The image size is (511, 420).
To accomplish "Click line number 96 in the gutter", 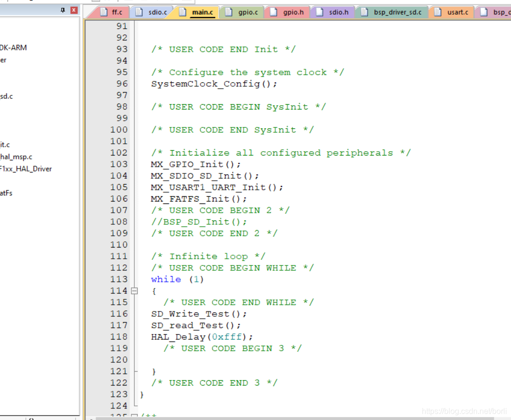I will pyautogui.click(x=122, y=84).
